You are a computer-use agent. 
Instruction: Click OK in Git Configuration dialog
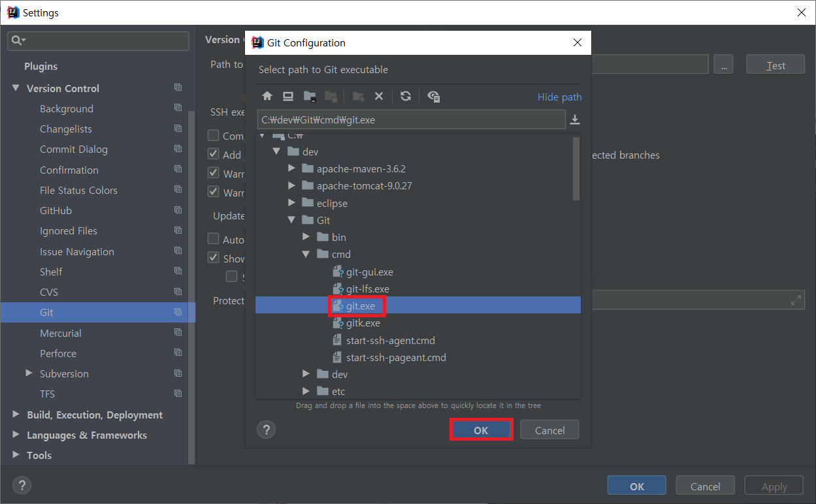click(481, 430)
